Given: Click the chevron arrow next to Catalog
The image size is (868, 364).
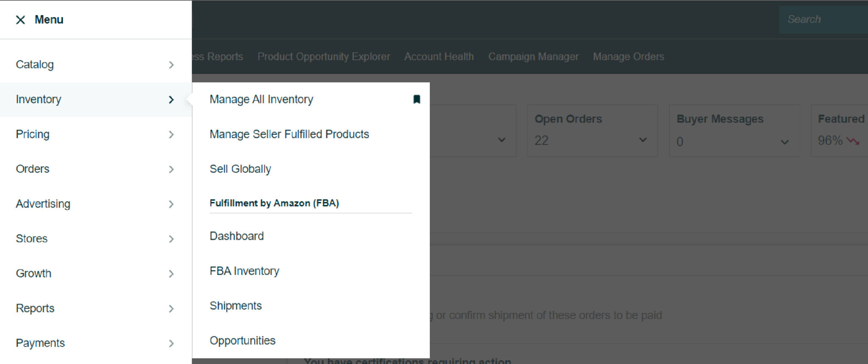Looking at the screenshot, I should [x=171, y=65].
